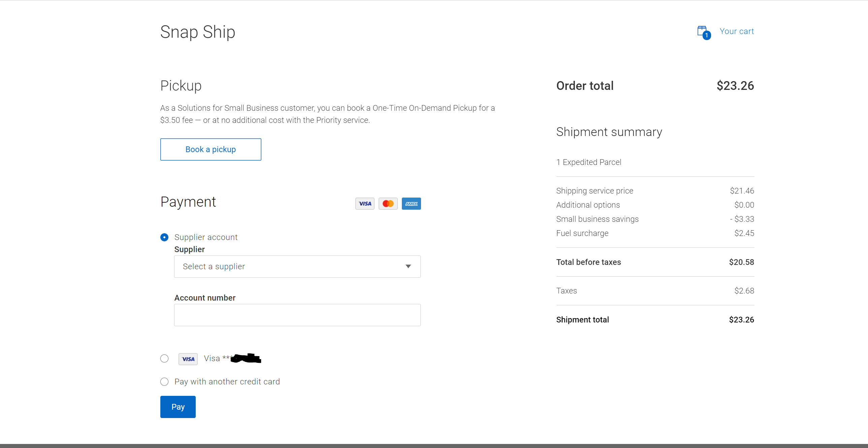
Task: Open Your cart link
Action: (737, 31)
